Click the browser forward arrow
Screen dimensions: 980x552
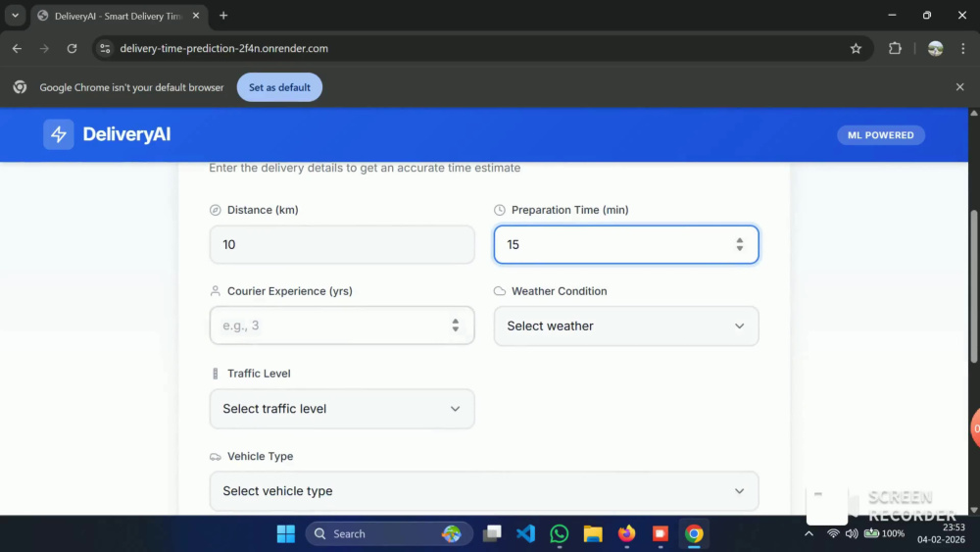point(44,48)
